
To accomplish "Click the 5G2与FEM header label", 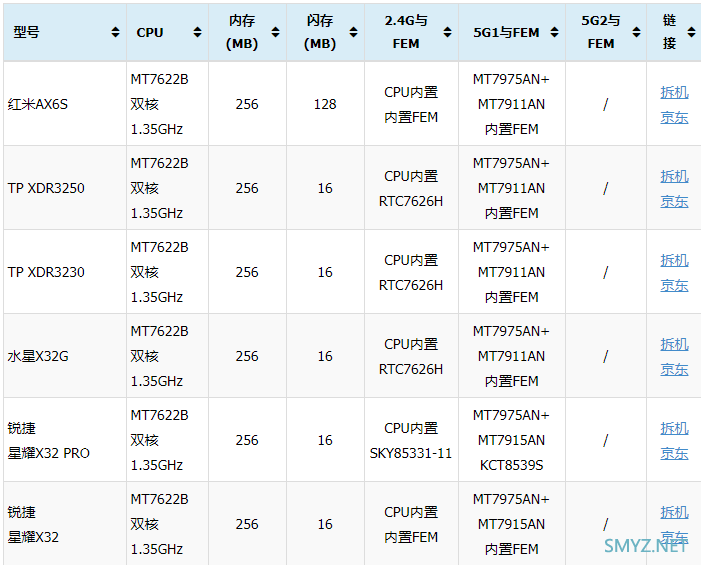I will (601, 32).
